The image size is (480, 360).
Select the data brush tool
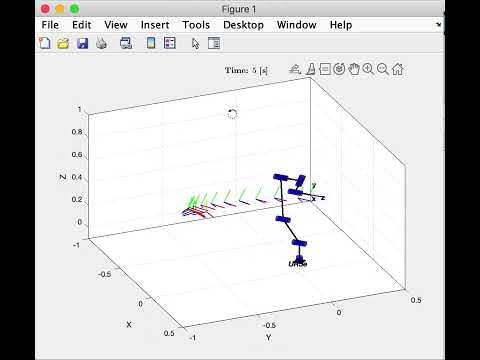[x=311, y=69]
